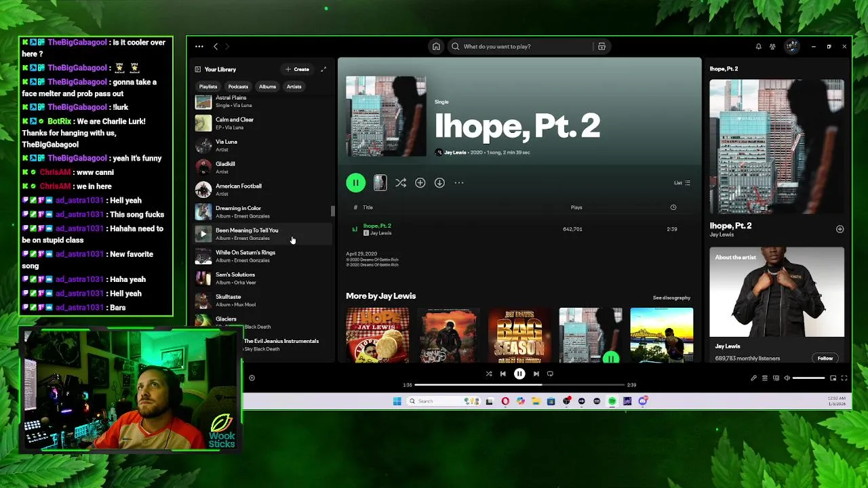
Task: Mute the volume speaker icon
Action: tap(787, 378)
